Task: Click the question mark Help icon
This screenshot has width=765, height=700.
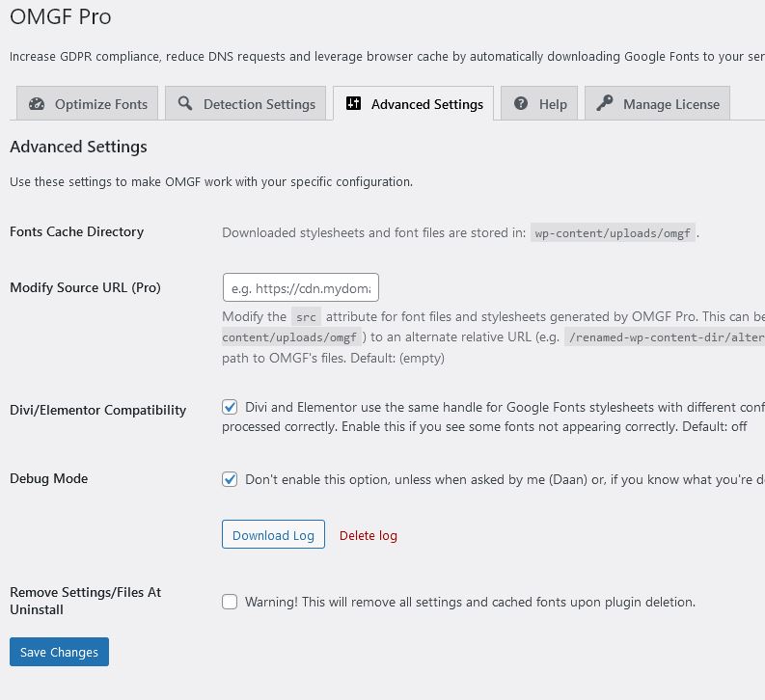Action: (521, 103)
